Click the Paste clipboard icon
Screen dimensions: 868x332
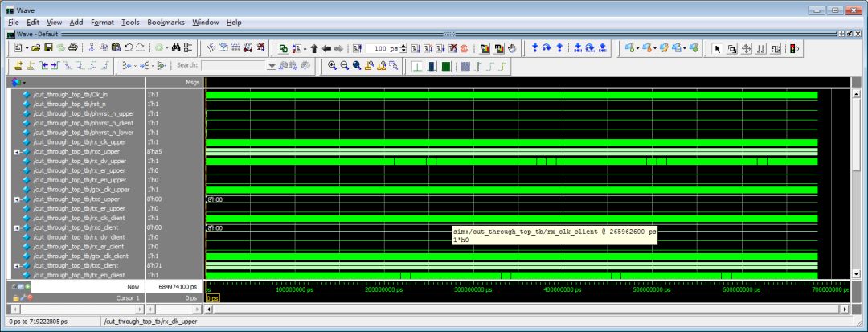[116, 48]
